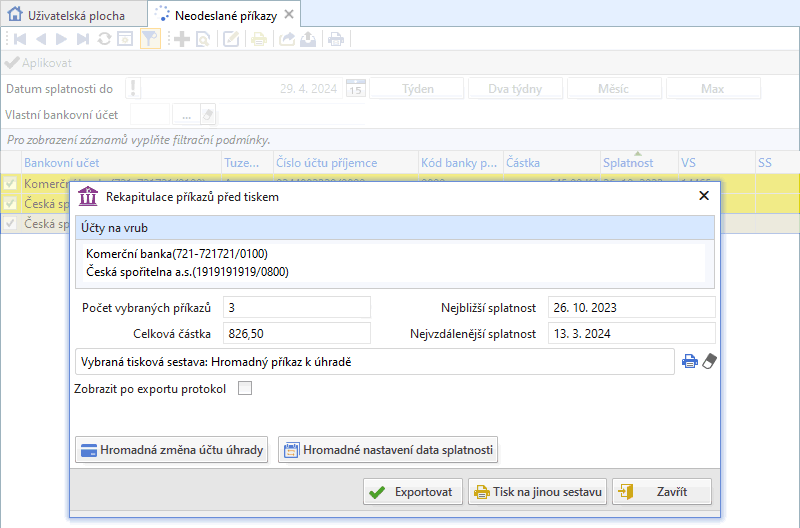Toggle the checkbox on the Komerční banka row
Screen dimensions: 800x528
[x=10, y=184]
